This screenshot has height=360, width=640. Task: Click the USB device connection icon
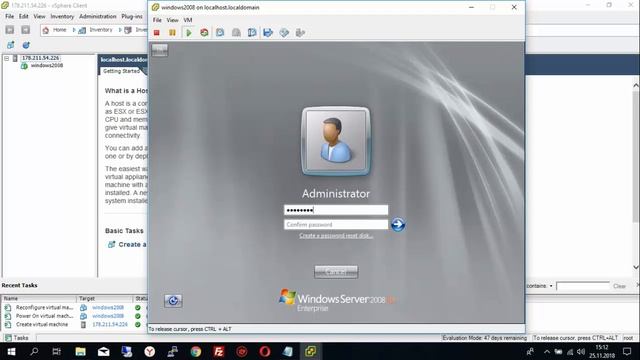300,33
